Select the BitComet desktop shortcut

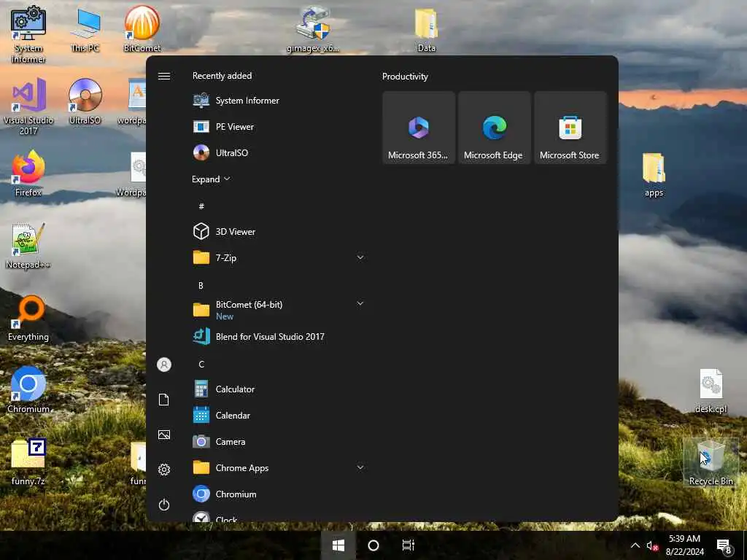coord(142,28)
